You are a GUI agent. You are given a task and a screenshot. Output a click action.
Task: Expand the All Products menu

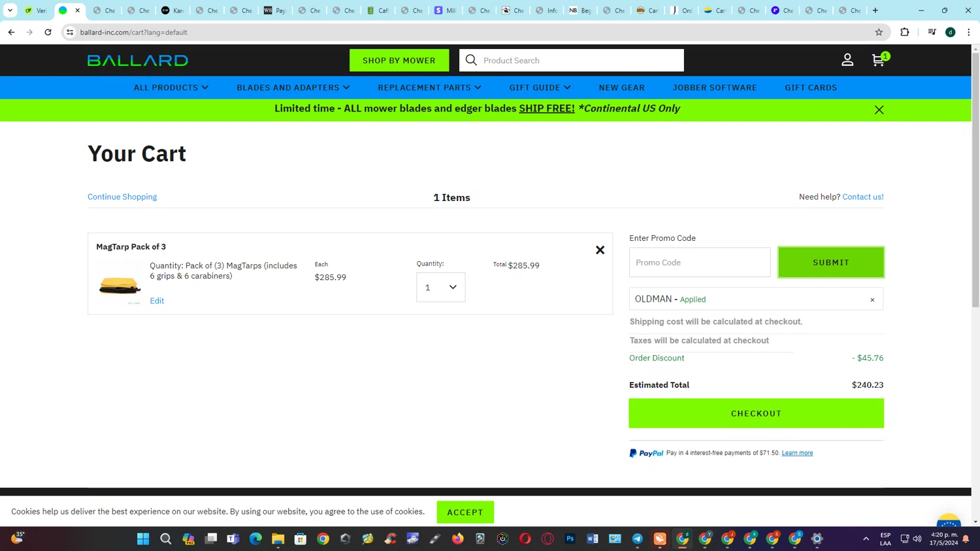coord(171,87)
